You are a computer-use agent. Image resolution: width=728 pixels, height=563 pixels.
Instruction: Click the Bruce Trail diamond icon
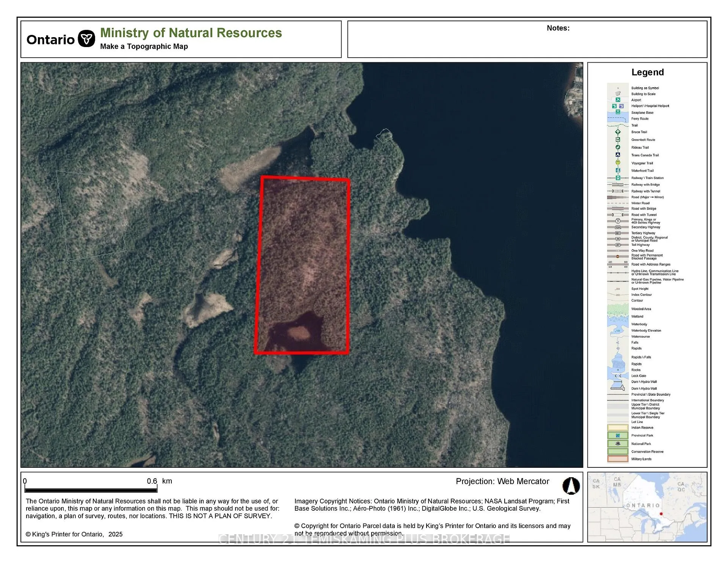click(618, 132)
